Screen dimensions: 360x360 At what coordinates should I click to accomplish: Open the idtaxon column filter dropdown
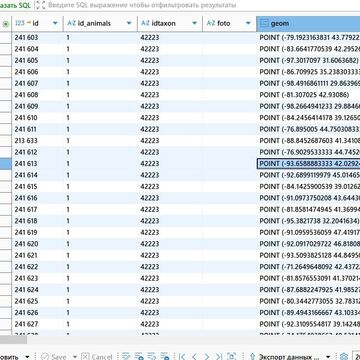[x=194, y=23]
